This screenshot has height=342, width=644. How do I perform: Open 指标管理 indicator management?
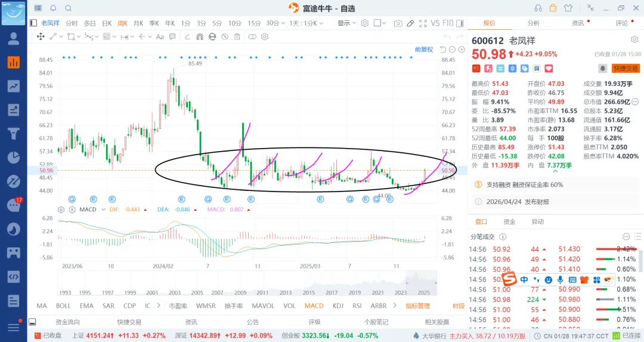click(417, 306)
